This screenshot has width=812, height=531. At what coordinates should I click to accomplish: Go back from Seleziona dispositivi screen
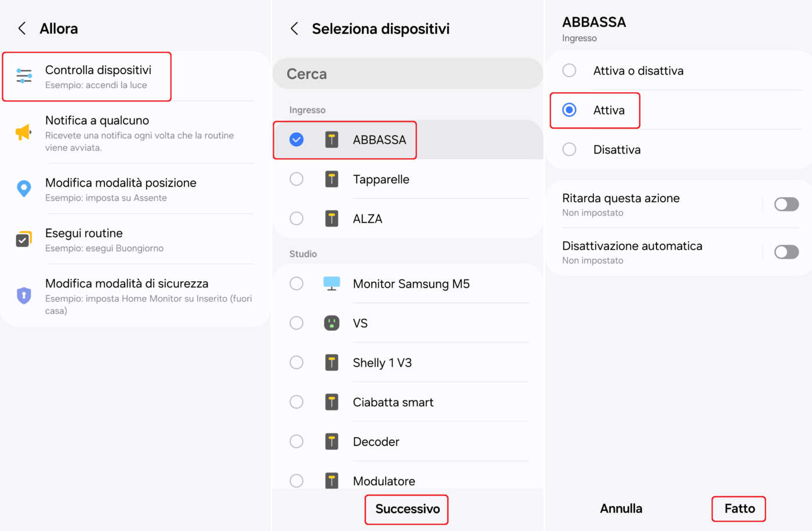(295, 28)
